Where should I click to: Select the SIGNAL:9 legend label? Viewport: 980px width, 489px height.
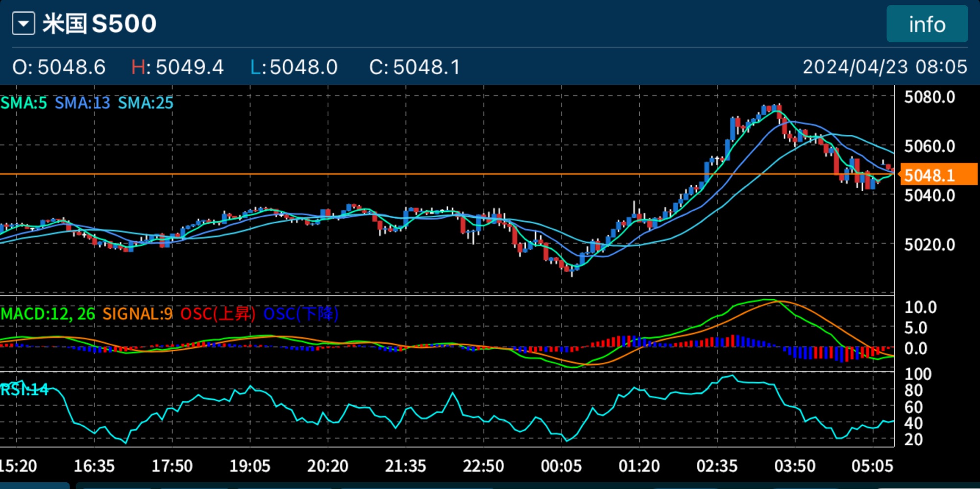(x=137, y=314)
